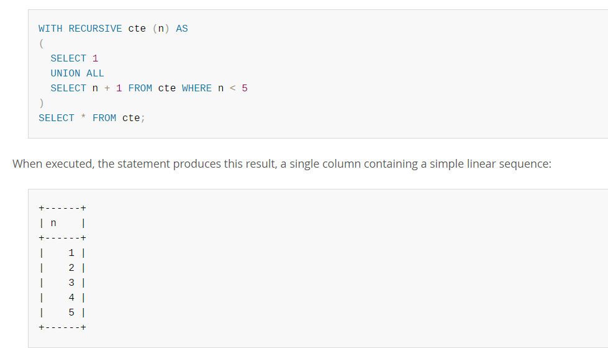
Task: Click the closing parenthesis of the CTE
Action: 42,103
